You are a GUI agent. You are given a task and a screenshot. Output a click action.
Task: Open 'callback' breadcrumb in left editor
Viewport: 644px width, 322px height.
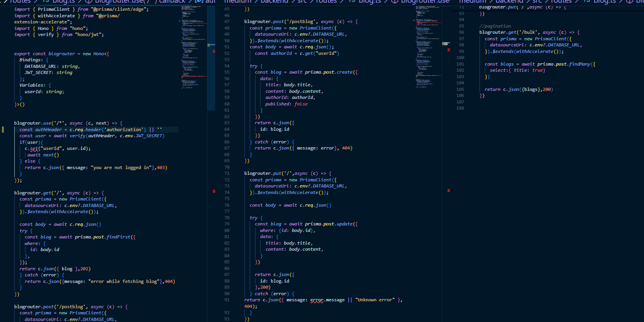click(172, 2)
